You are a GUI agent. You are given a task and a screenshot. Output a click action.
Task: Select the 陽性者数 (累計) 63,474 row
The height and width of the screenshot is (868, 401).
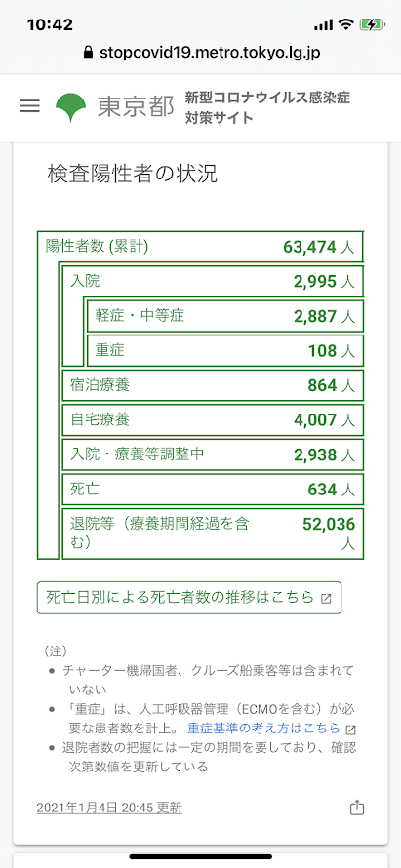pos(200,247)
